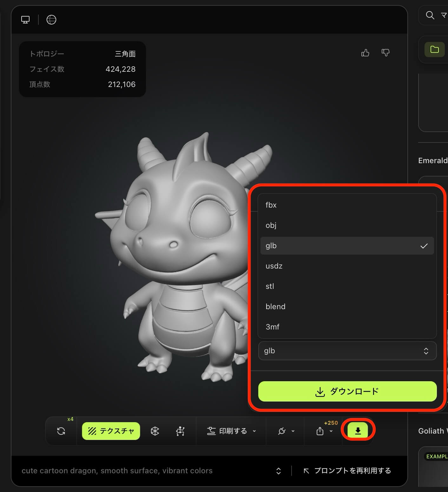Toggle the テクスチャ texture button
Screen dimensions: 448x492
(111, 431)
